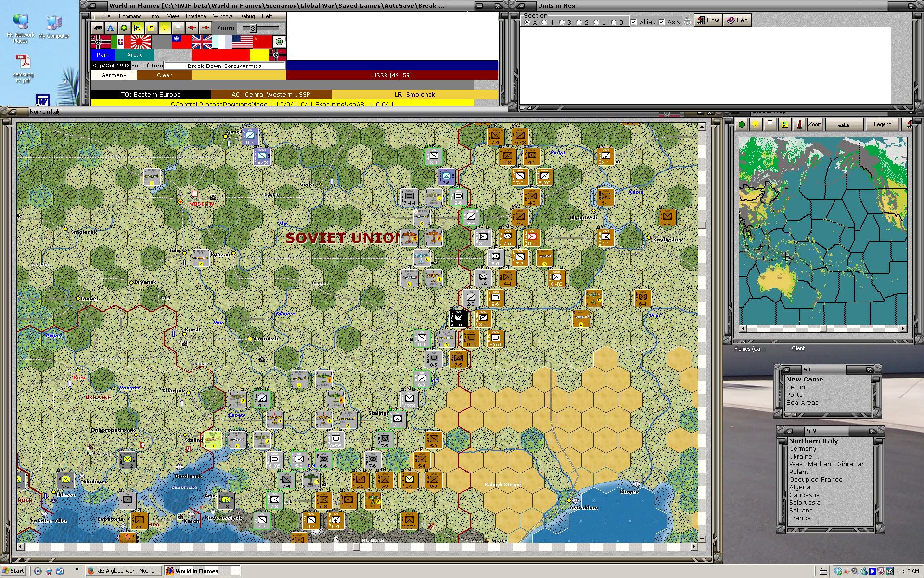This screenshot has height=578, width=924.
Task: Click the Zoom slider handle in main toolbar
Action: point(253,28)
